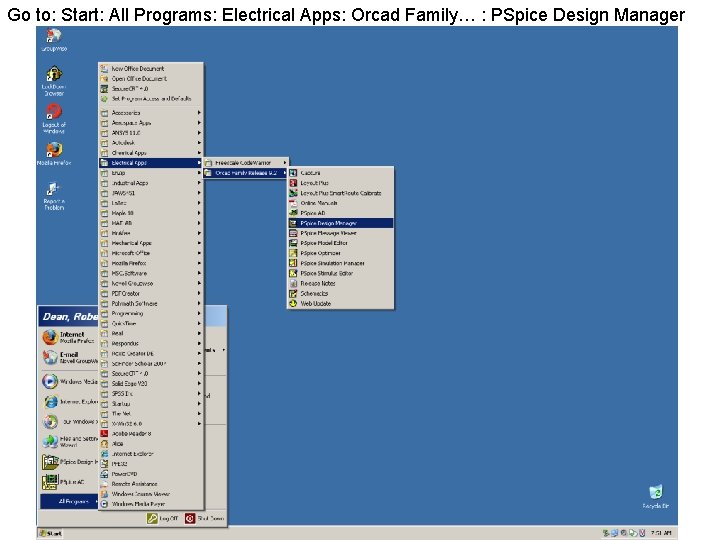Click the Layout Plus icon
Viewport: 720px width, 540px height.
click(x=293, y=183)
